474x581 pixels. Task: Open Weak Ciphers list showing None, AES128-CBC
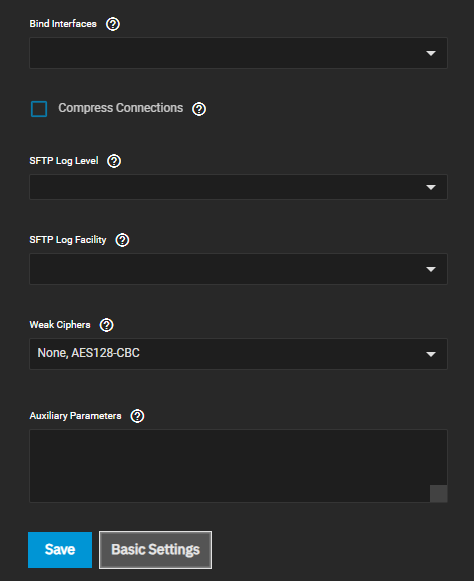click(238, 354)
